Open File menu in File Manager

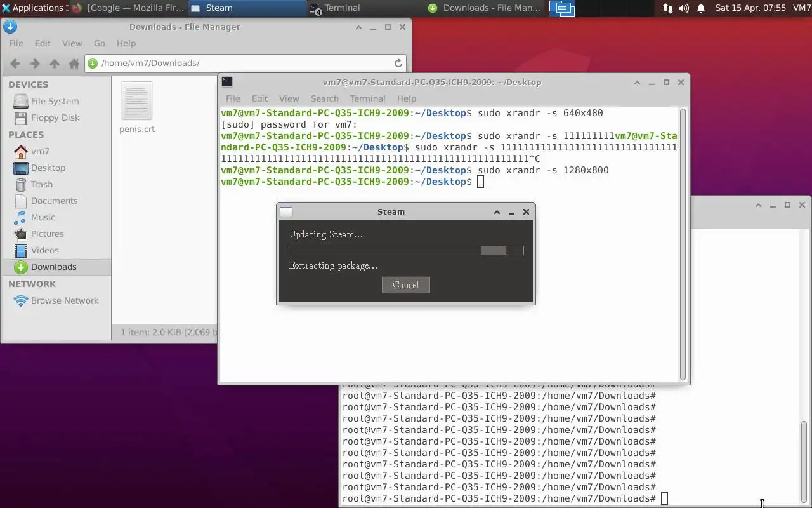coord(16,43)
